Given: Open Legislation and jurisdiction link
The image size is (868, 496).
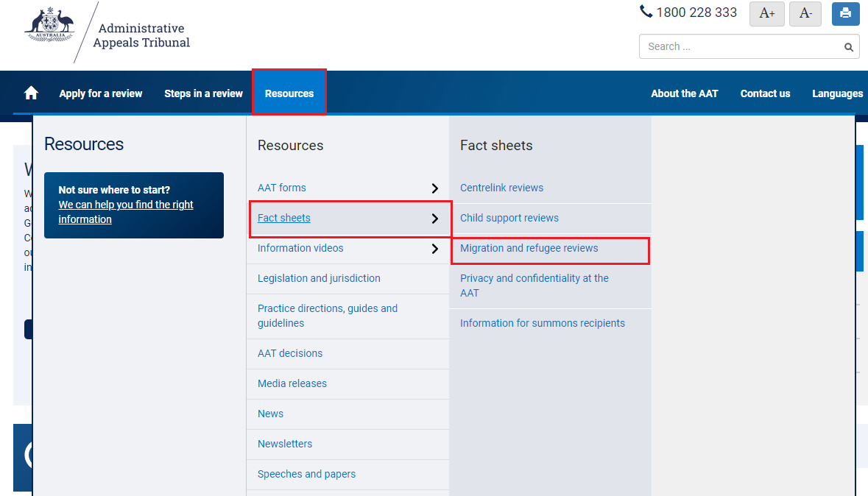Looking at the screenshot, I should click(319, 278).
